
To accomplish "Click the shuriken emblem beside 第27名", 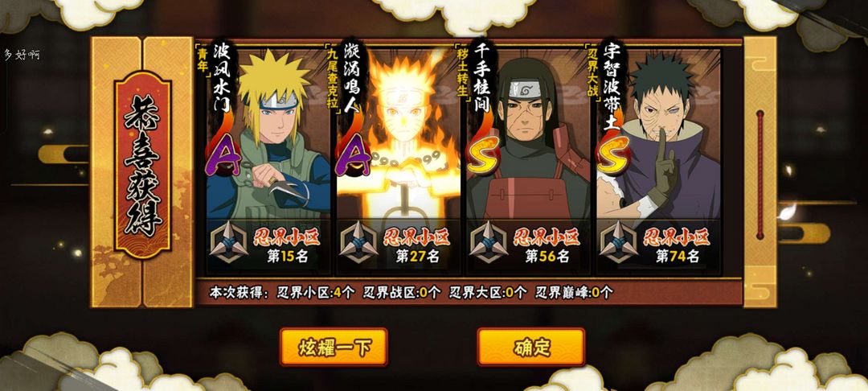I will pyautogui.click(x=359, y=242).
